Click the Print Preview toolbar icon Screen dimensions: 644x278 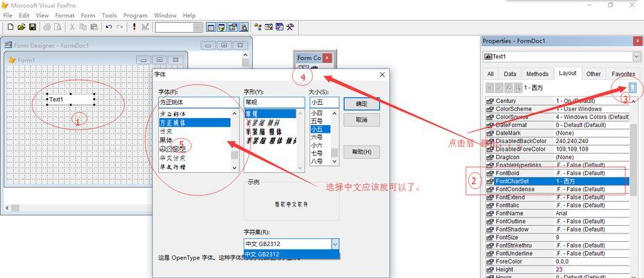pos(58,27)
